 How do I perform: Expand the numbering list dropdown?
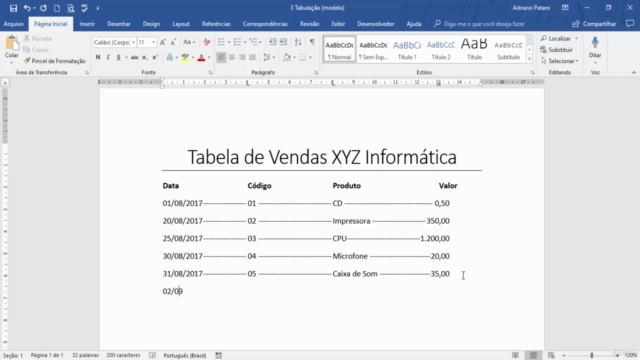pos(245,42)
